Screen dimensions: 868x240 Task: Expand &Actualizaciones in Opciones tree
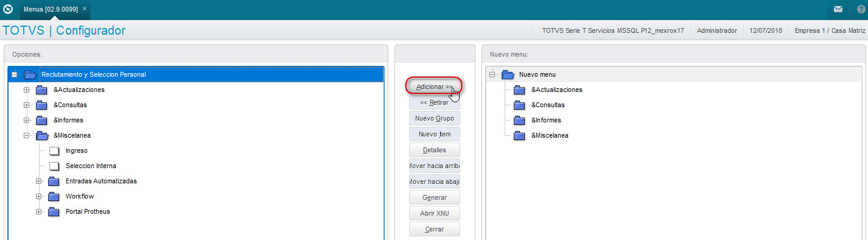[26, 90]
